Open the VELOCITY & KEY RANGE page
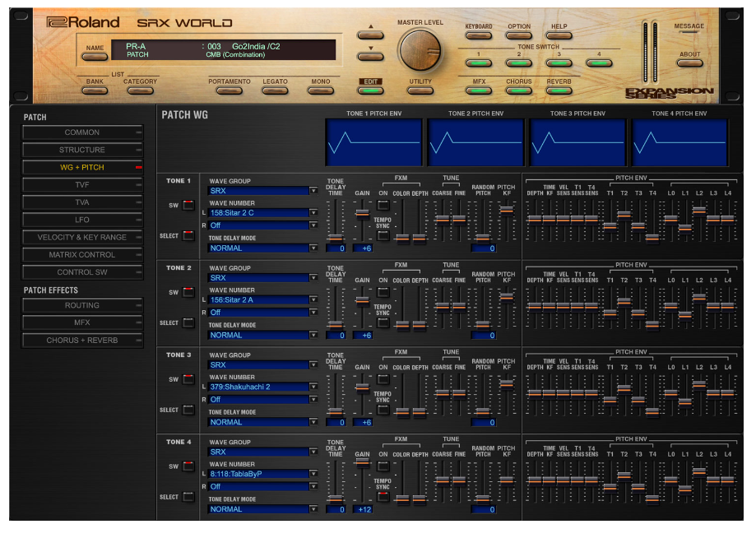The width and height of the screenshot is (756, 538). click(x=82, y=237)
